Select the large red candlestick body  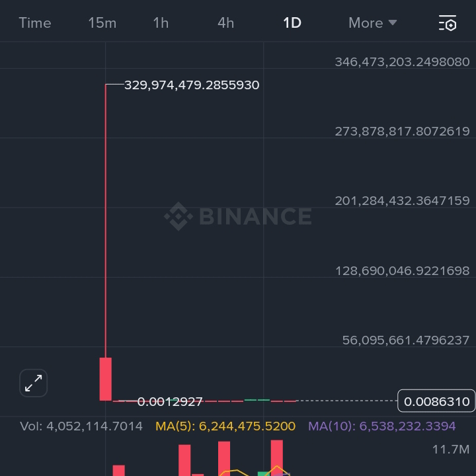tap(106, 379)
